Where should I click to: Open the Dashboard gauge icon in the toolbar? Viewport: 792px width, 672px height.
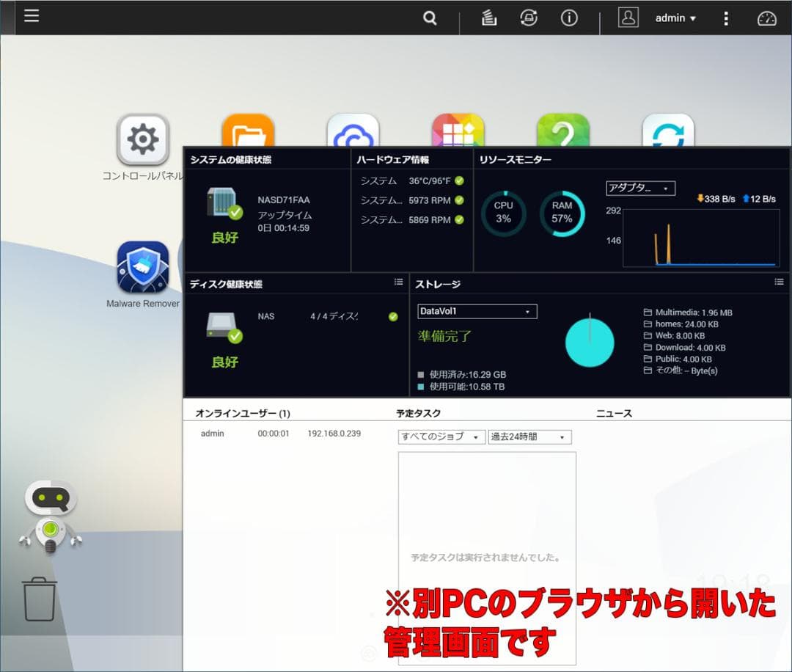point(766,18)
